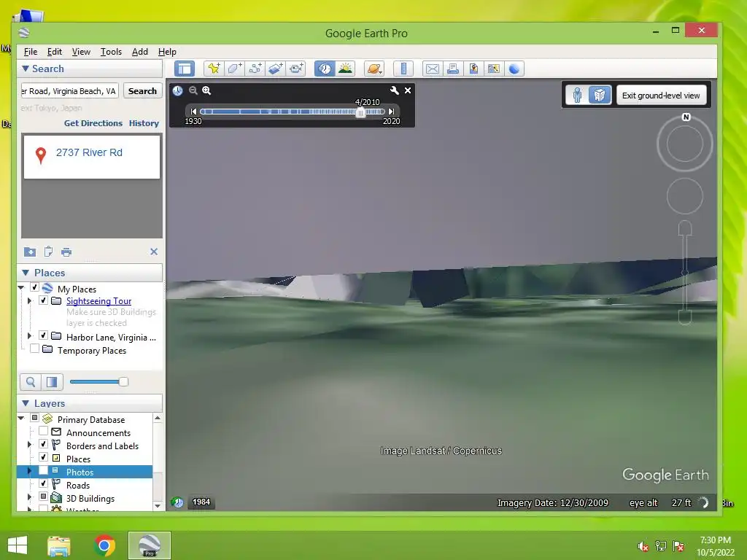This screenshot has width=747, height=560.
Task: Click the Email envelope icon
Action: point(433,69)
